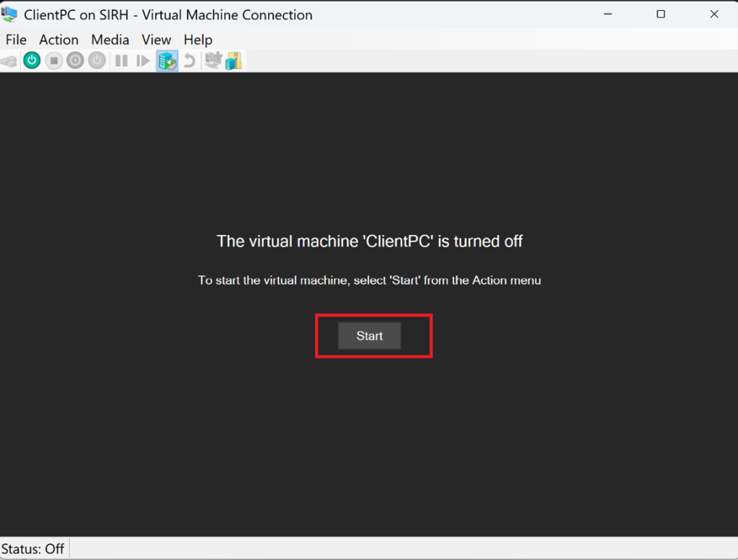Toggle the Enhanced Session icon
Viewport: 738px width, 560px height.
pyautogui.click(x=212, y=61)
